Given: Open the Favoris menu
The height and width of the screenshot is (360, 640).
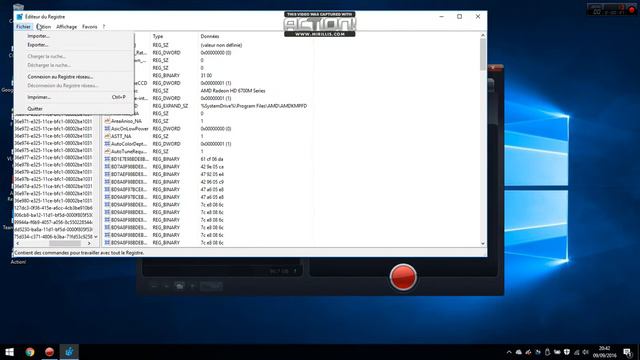Looking at the screenshot, I should (x=89, y=27).
